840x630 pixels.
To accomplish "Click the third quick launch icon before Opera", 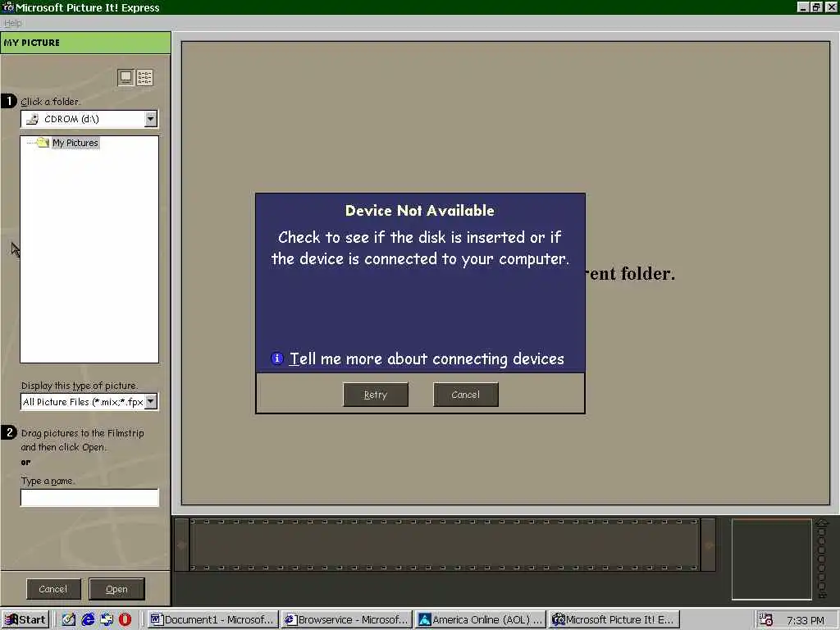I will click(107, 619).
